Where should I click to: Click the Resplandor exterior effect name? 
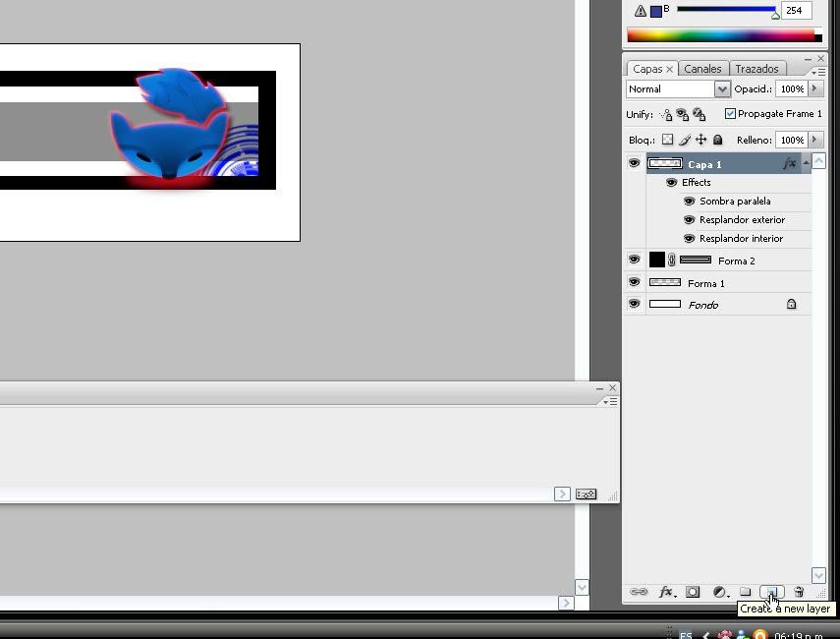(x=742, y=220)
